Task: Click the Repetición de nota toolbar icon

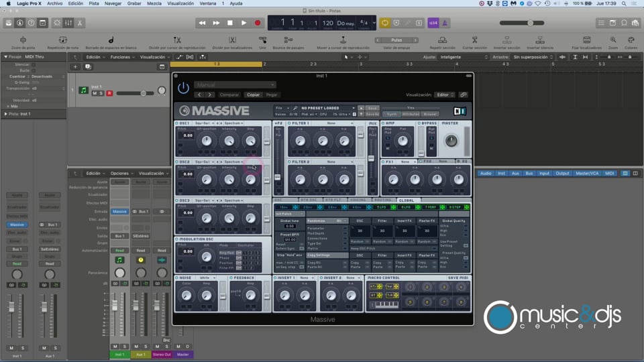Action: pos(63,40)
